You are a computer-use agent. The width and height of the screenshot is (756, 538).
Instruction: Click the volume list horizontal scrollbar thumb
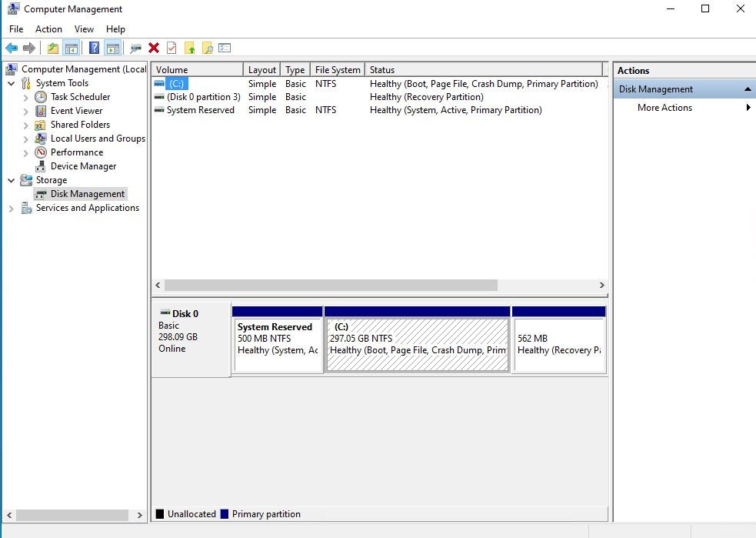pos(331,286)
